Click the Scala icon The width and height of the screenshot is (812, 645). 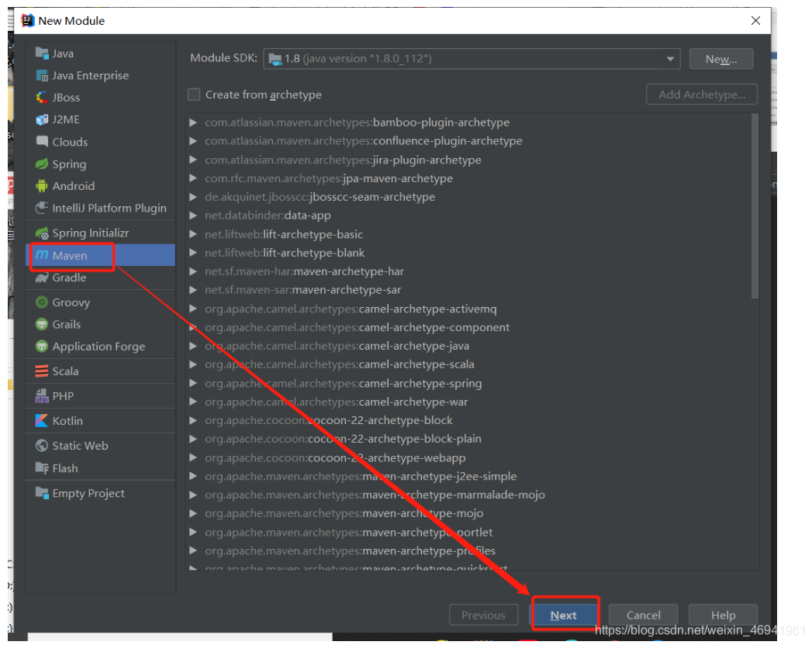[41, 371]
